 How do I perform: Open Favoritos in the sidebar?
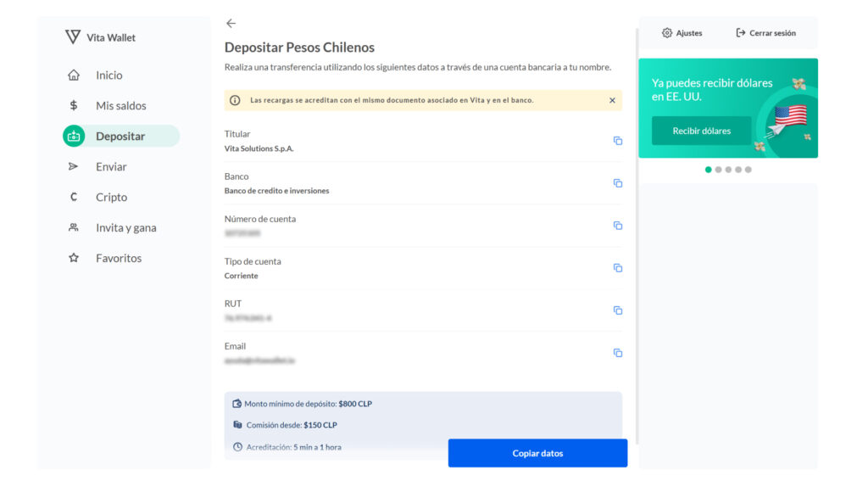point(118,259)
